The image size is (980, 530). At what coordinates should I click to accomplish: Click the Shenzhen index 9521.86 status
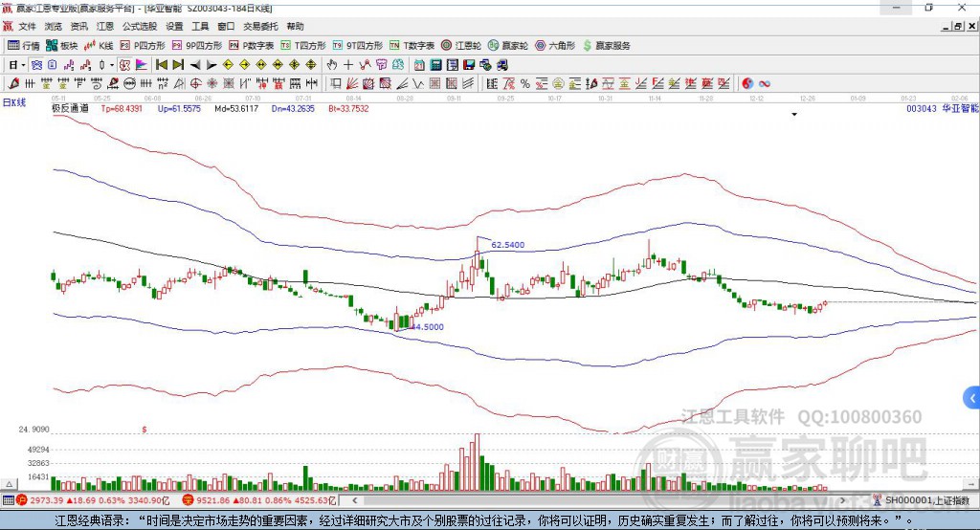[258, 500]
